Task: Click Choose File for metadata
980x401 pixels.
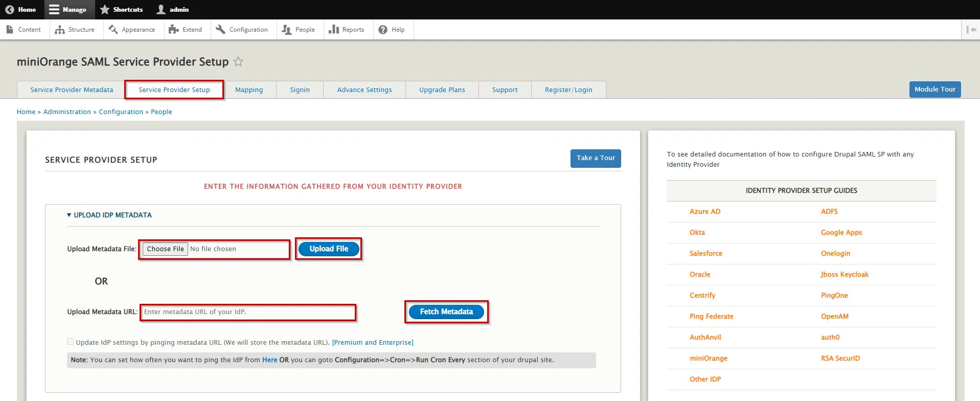Action: (x=165, y=249)
